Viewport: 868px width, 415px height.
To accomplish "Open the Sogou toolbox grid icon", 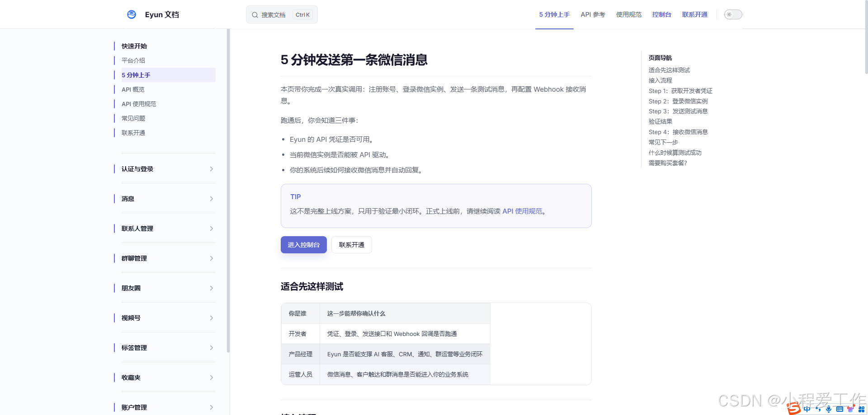I will click(861, 409).
